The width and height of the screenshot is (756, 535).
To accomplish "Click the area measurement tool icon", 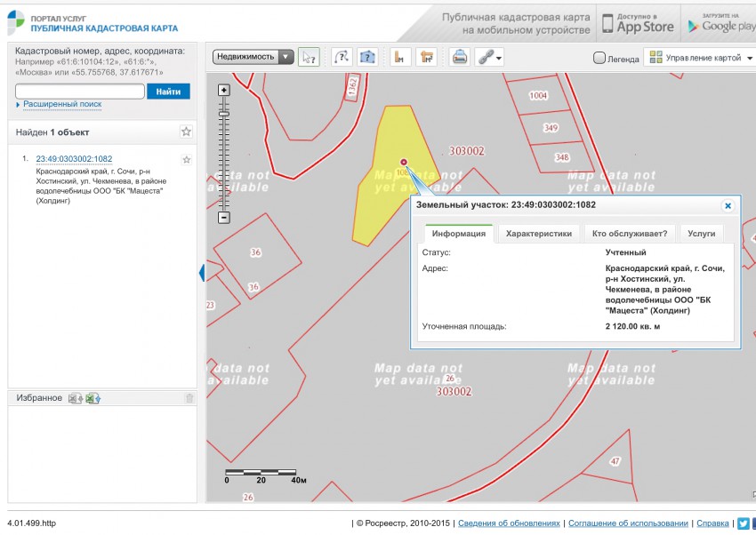I will pos(427,58).
